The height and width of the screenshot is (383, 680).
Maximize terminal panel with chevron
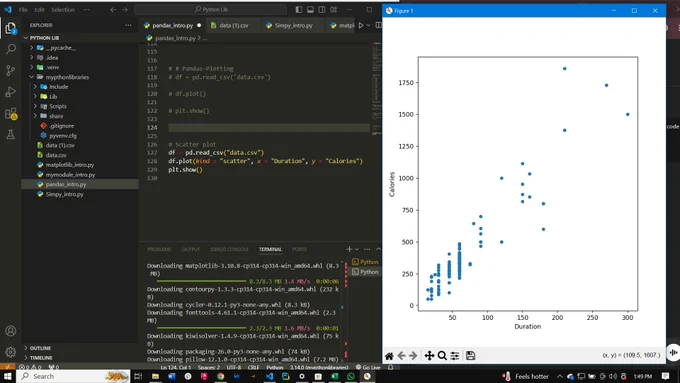[x=378, y=249]
